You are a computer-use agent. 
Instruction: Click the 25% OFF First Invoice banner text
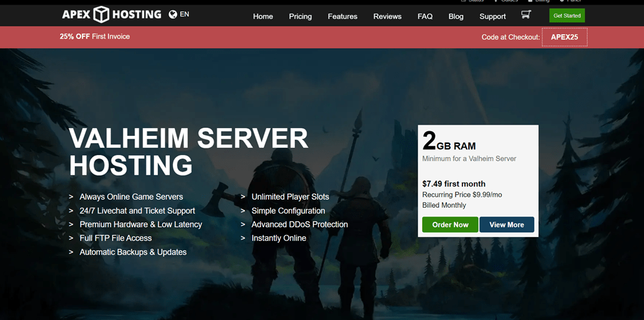point(94,36)
